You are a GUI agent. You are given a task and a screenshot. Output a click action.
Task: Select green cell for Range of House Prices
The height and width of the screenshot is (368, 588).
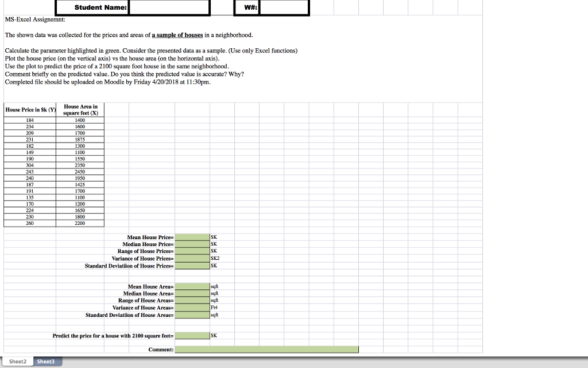coord(192,251)
